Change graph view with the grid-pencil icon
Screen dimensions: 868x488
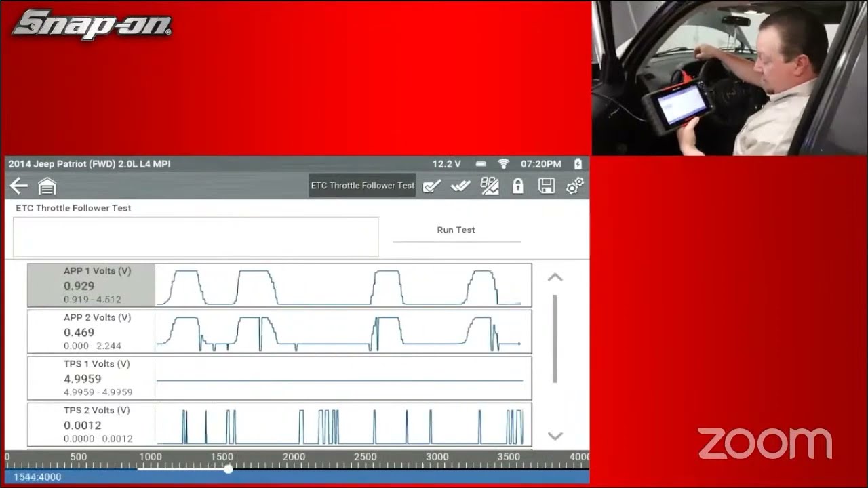[x=490, y=186]
